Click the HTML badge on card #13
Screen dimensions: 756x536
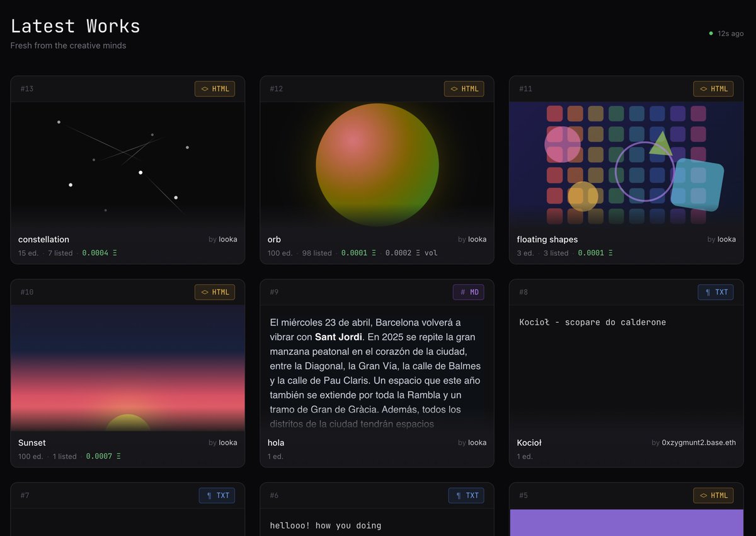(215, 89)
